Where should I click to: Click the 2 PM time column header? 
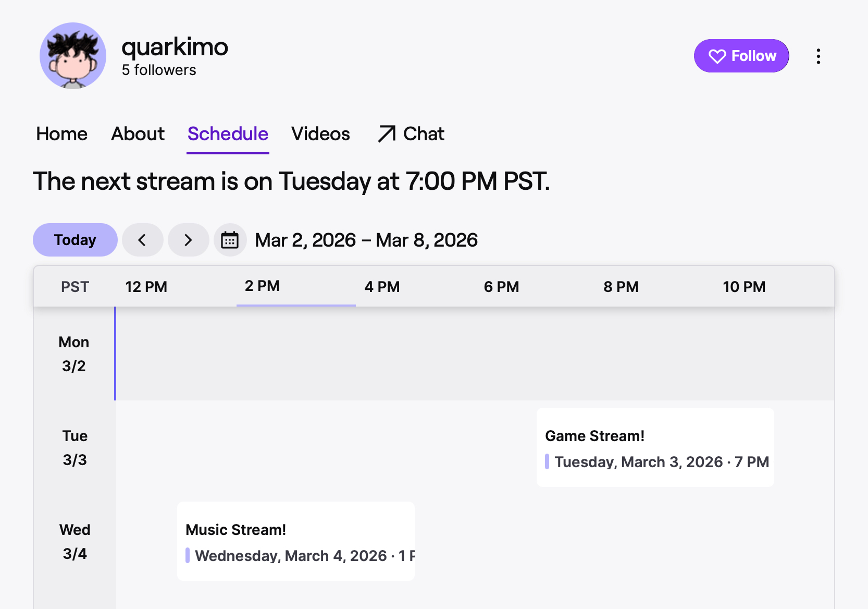(x=262, y=286)
